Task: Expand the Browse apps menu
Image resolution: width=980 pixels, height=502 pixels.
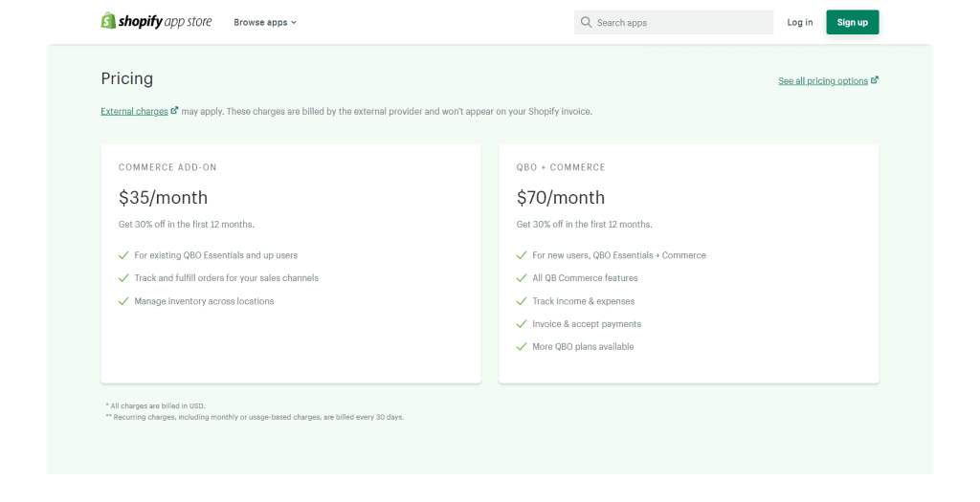Action: [265, 23]
